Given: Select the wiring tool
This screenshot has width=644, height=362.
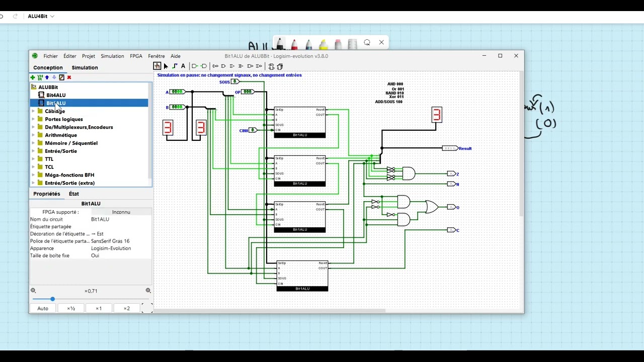Looking at the screenshot, I should [x=175, y=66].
